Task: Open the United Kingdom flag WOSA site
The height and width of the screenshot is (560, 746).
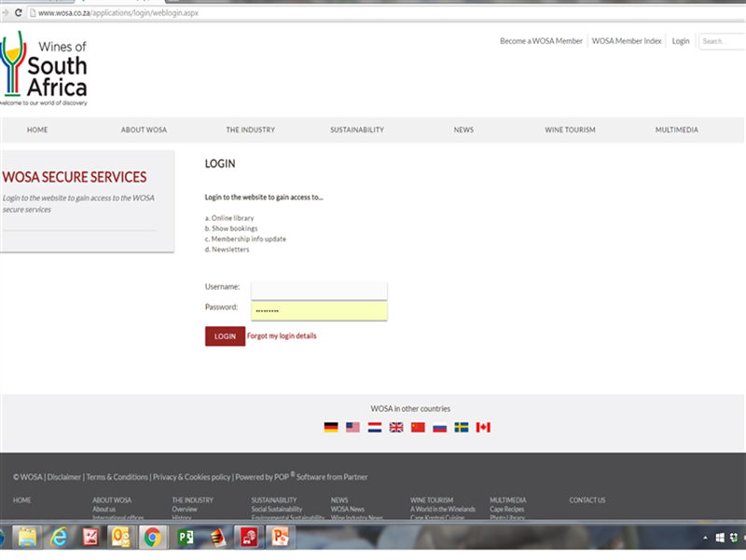Action: (x=396, y=427)
